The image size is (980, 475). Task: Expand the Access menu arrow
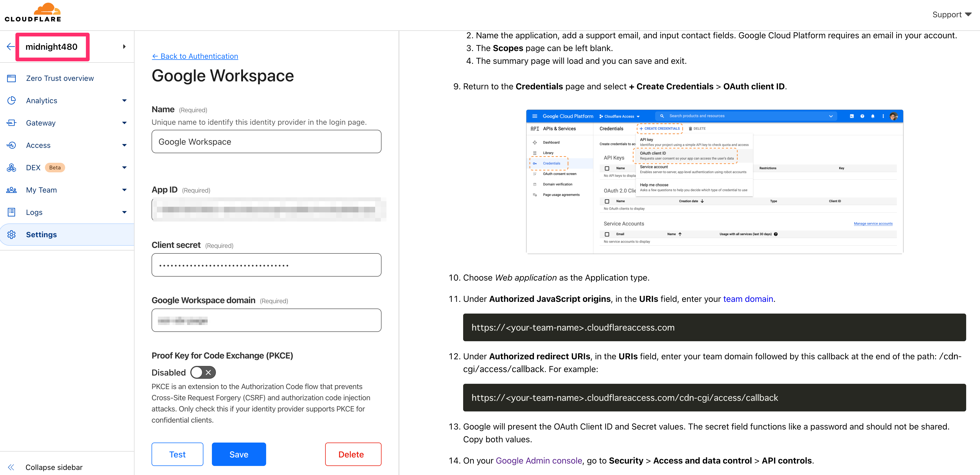pos(124,145)
